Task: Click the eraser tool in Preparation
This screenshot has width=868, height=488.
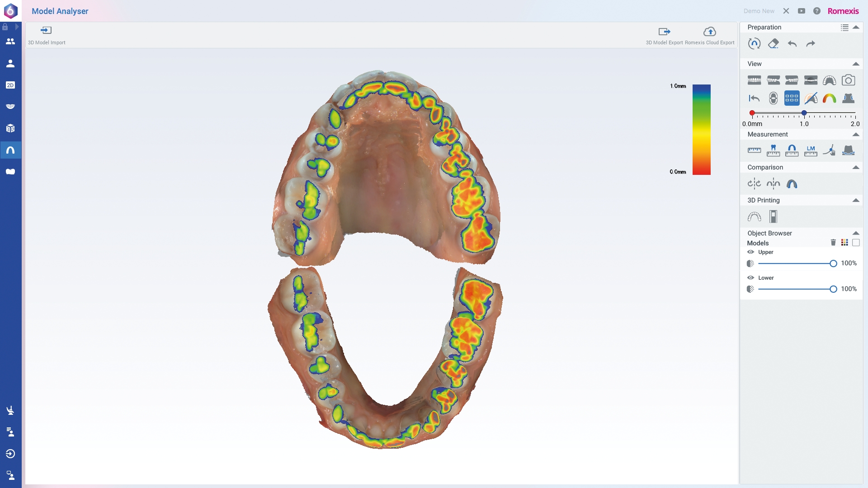Action: pos(773,44)
